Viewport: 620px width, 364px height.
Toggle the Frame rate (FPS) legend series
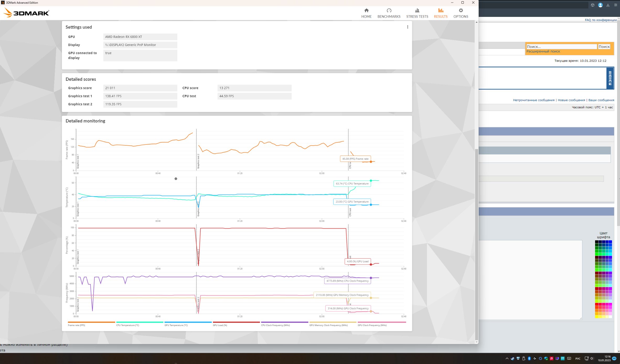[x=76, y=325]
